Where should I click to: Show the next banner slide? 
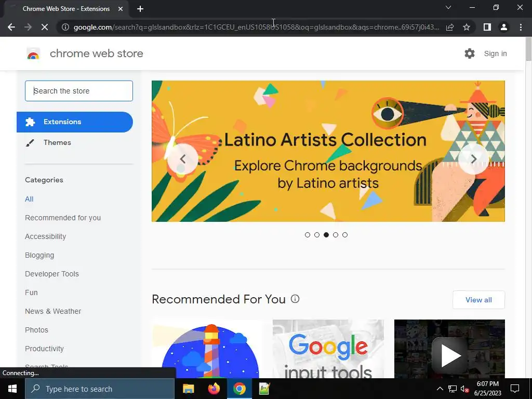click(474, 159)
